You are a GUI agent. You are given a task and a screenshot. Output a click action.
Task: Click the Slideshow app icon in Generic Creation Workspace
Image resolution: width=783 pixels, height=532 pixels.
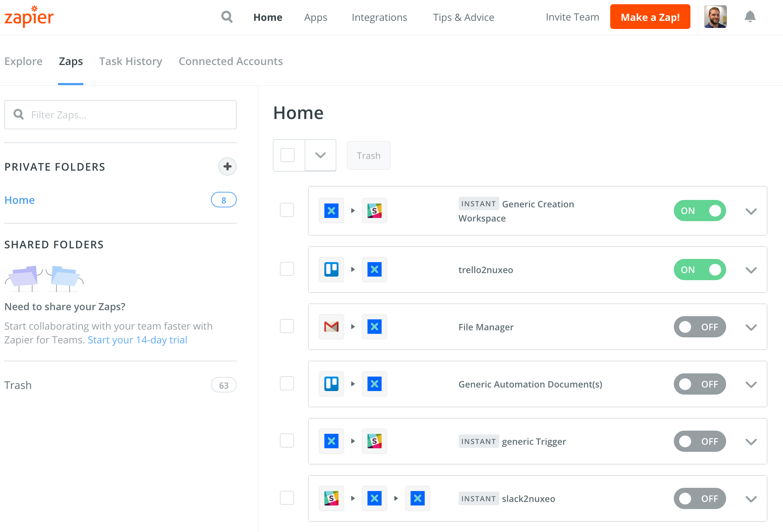click(x=374, y=210)
